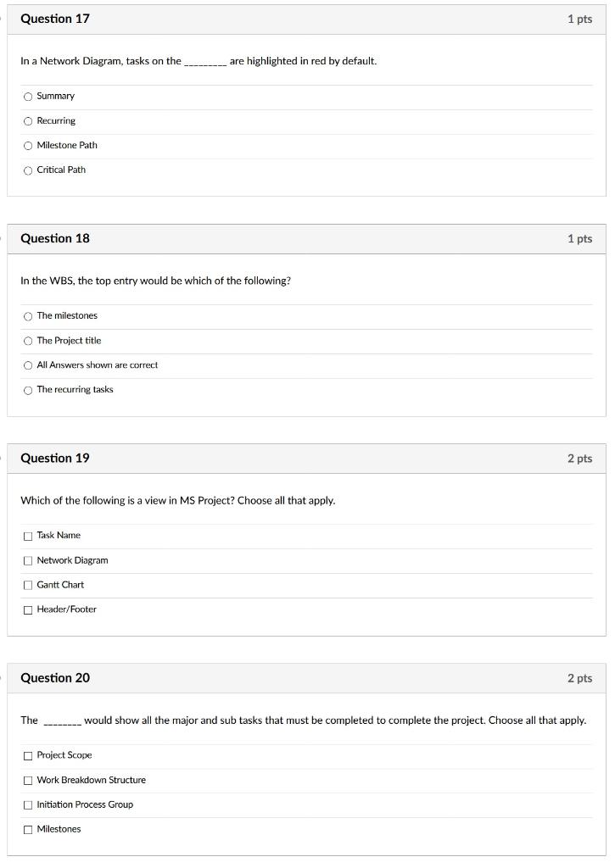This screenshot has width=615, height=868.
Task: Click the Question 17 header bar
Action: tap(305, 19)
